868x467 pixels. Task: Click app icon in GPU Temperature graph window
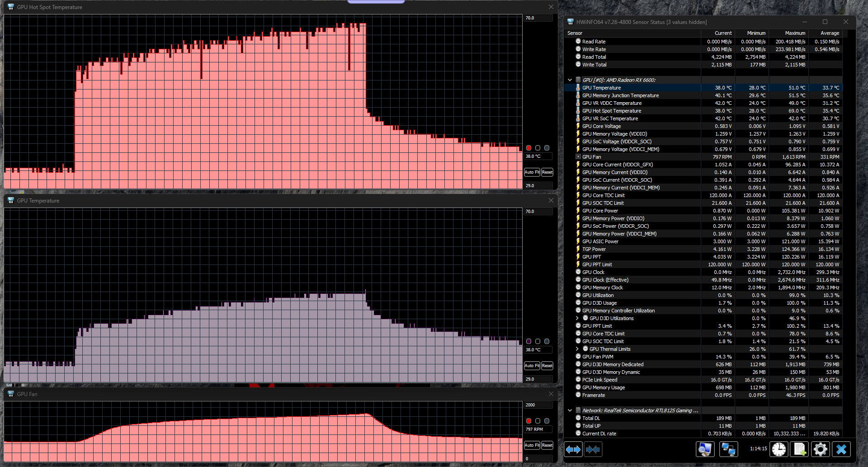tap(11, 201)
